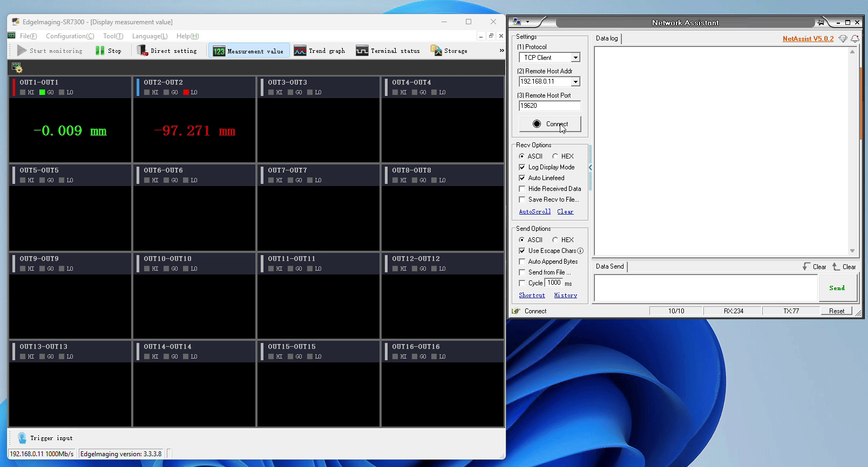Select ASCII in Recv Options

tap(521, 156)
